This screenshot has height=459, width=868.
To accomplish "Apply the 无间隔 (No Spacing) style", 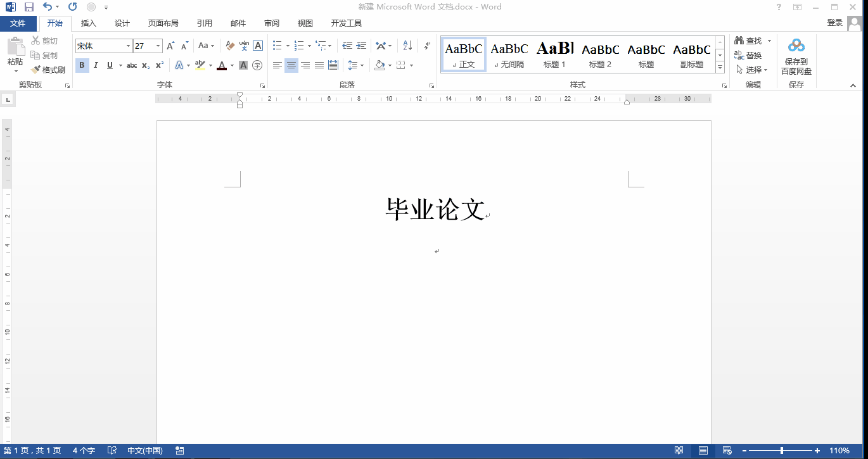I will tap(509, 54).
